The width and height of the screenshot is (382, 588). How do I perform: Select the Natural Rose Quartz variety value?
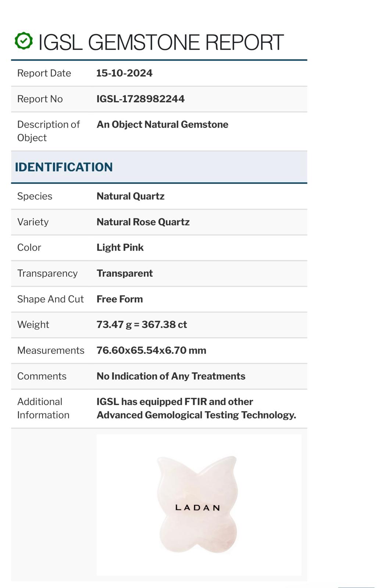click(143, 222)
